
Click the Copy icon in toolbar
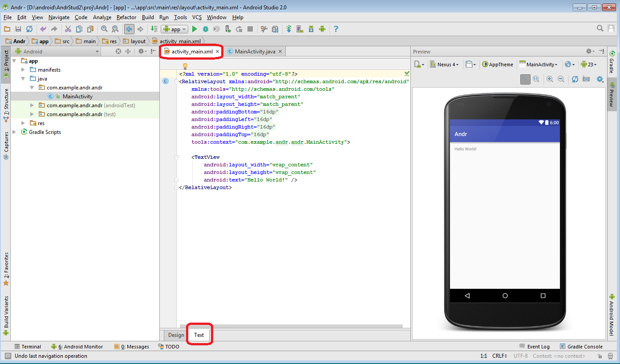click(79, 29)
